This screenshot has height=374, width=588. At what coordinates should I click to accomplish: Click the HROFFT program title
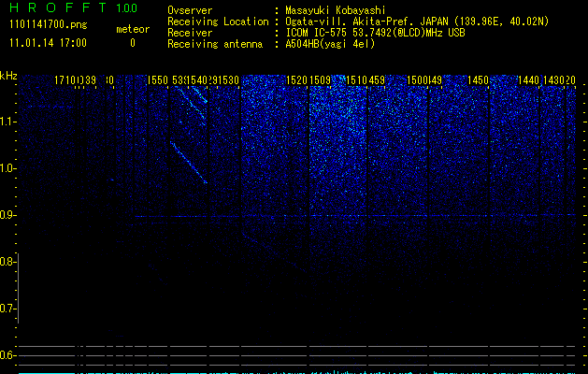[58, 7]
